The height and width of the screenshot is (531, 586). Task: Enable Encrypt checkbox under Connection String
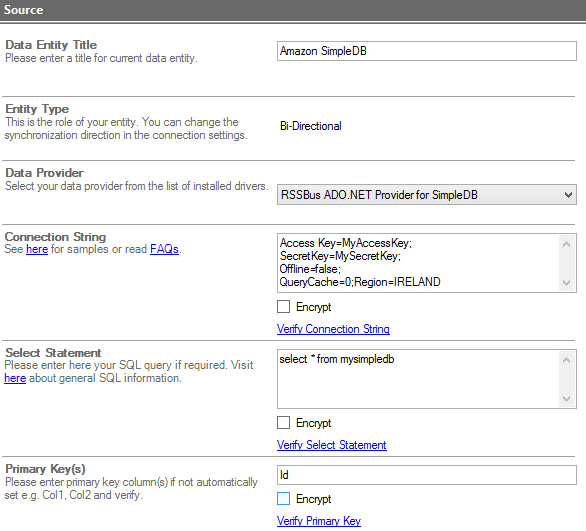tap(283, 306)
